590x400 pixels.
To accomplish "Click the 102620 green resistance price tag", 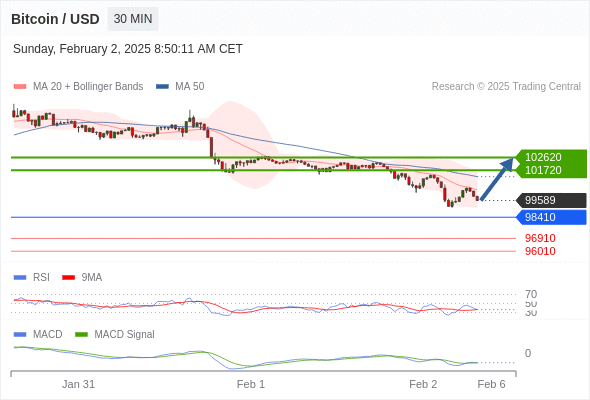I will [x=543, y=157].
